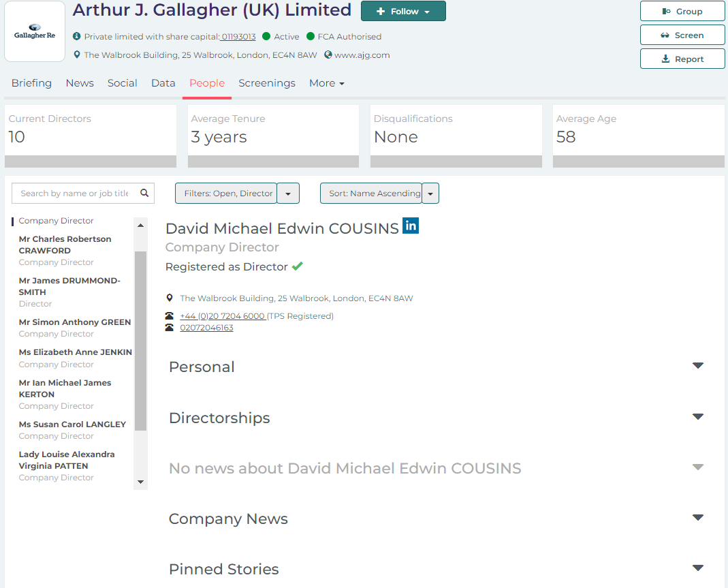Screen dimensions: 728x588
Task: Call the +44 (0)20 7204 6000 number link
Action: 223,316
